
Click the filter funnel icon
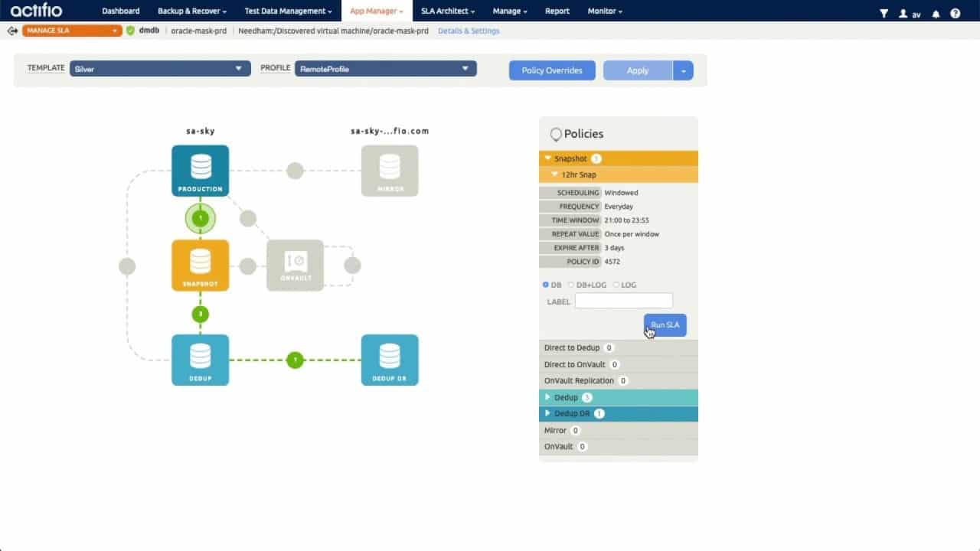pos(884,13)
